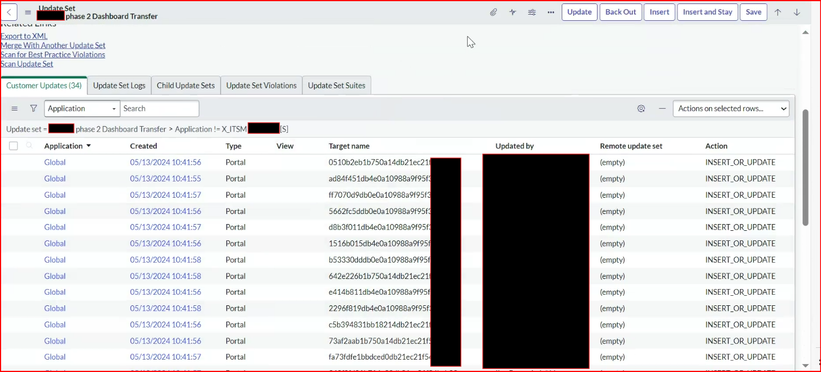Click the Created column header
The height and width of the screenshot is (372, 821).
coord(143,146)
